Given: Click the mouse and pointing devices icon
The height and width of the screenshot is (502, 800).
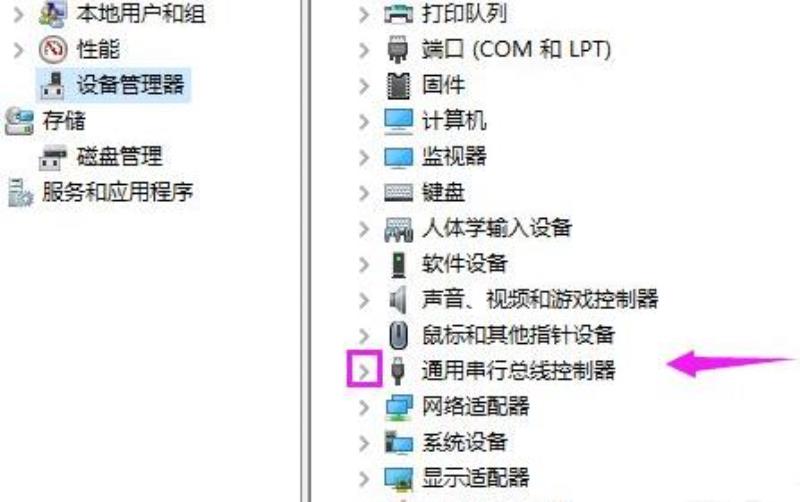Looking at the screenshot, I should (x=398, y=335).
